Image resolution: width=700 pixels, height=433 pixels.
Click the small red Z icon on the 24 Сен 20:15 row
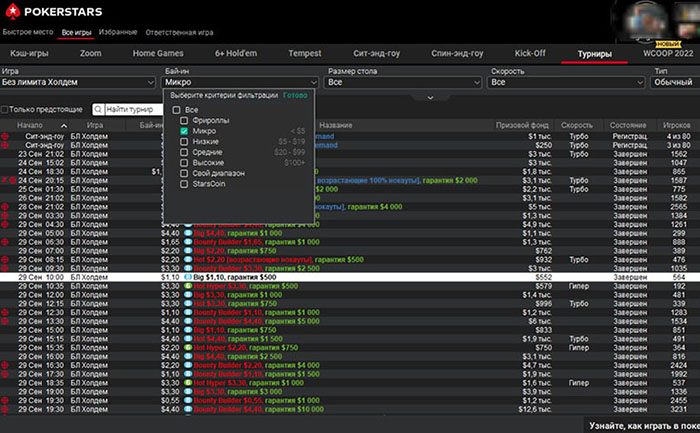(x=4, y=180)
